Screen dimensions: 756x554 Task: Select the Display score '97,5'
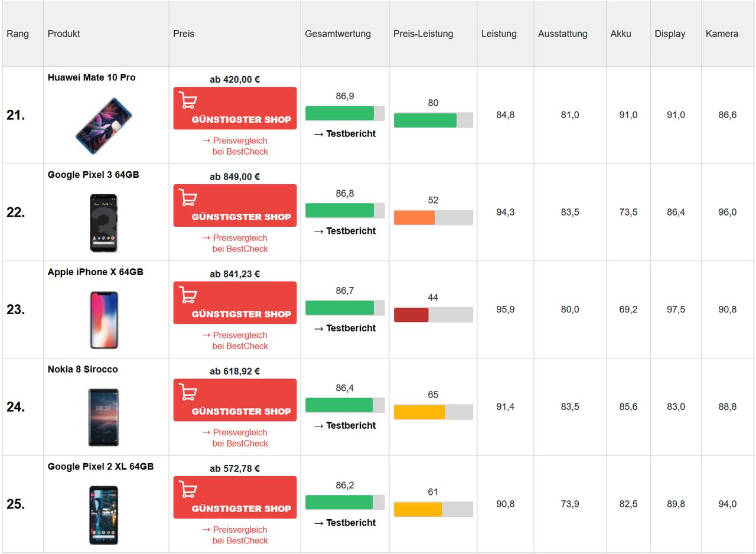pos(676,309)
